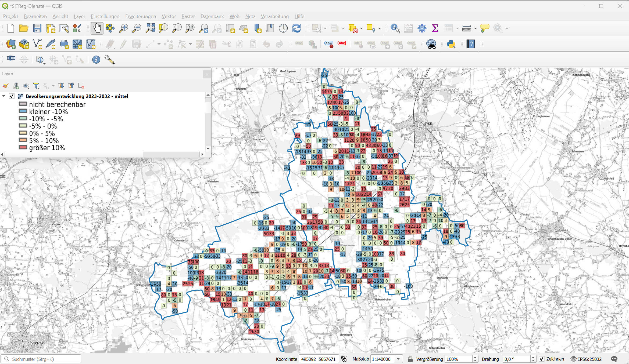Toggle the Zeichnen render checkbox
Image resolution: width=629 pixels, height=364 pixels.
pos(542,359)
